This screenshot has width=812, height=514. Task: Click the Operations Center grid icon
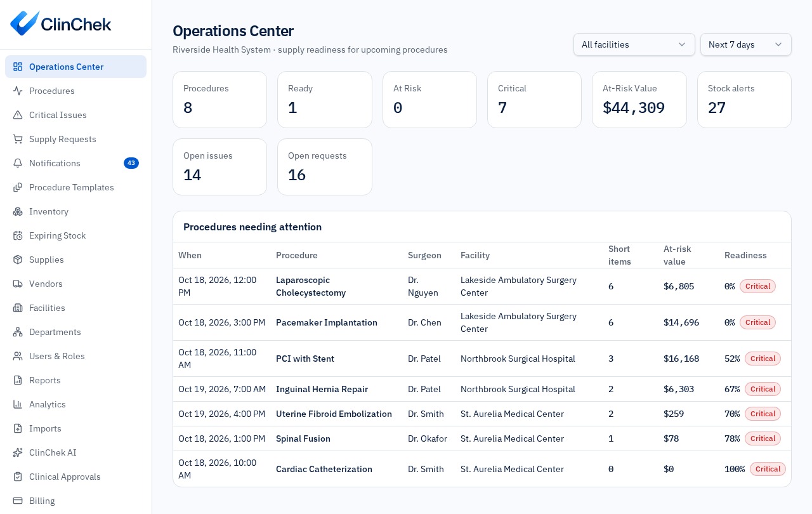(18, 67)
